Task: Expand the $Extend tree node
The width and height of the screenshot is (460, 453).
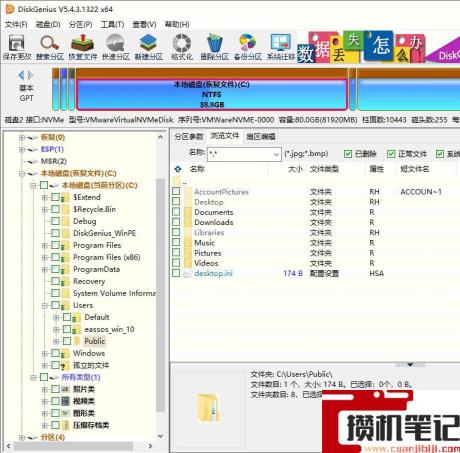Action: [45, 197]
